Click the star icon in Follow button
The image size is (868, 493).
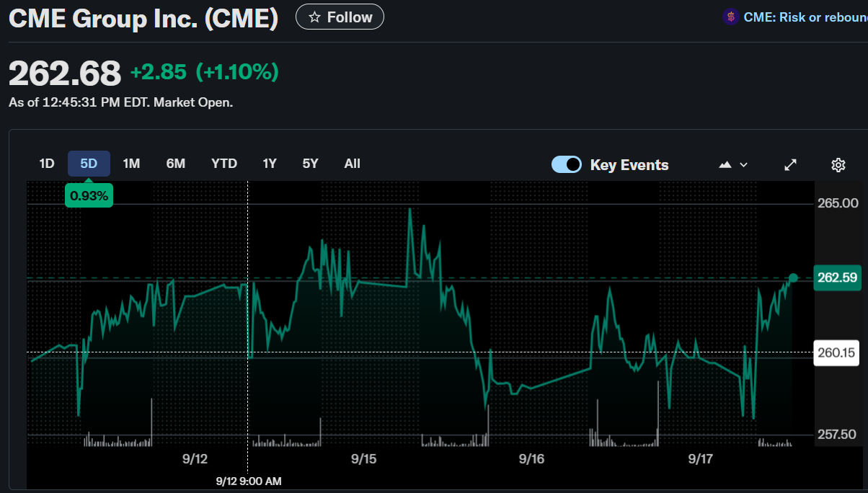pos(314,17)
